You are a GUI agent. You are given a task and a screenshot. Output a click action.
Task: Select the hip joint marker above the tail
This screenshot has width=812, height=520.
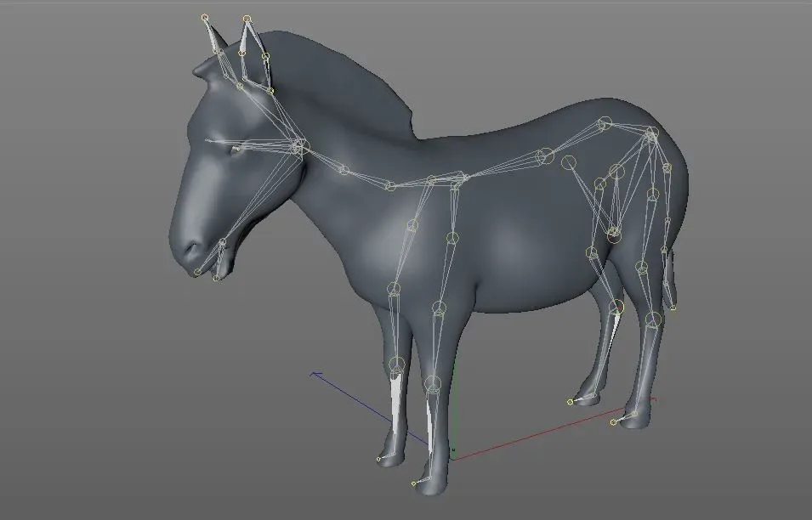(x=651, y=134)
